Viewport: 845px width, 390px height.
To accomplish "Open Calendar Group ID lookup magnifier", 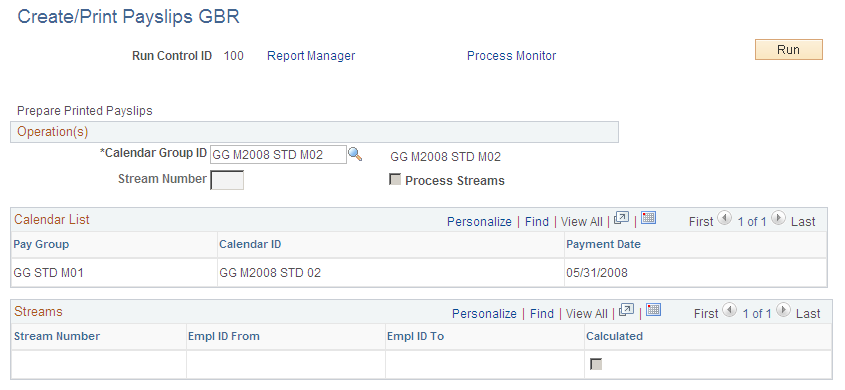I will pos(355,155).
